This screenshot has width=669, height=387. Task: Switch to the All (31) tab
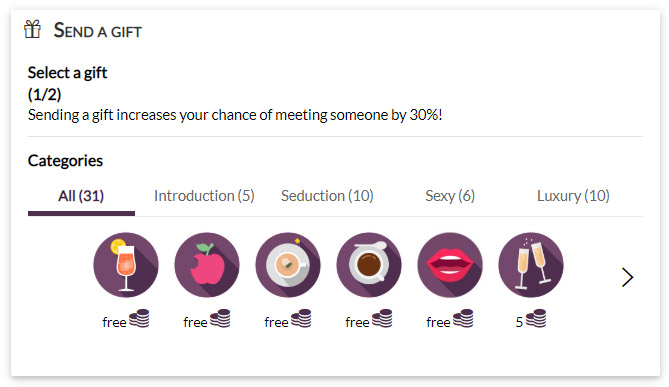tap(81, 196)
